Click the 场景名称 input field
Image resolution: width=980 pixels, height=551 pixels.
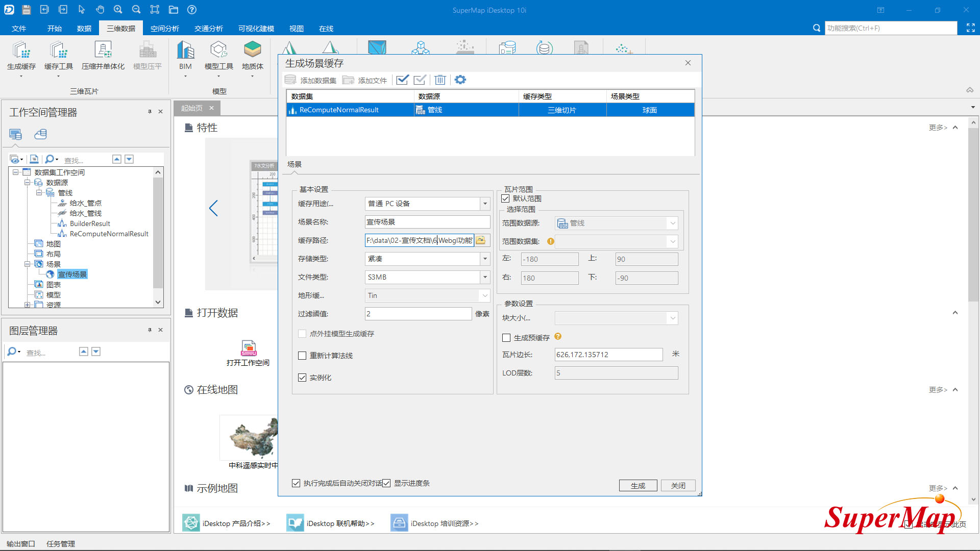[x=427, y=222]
